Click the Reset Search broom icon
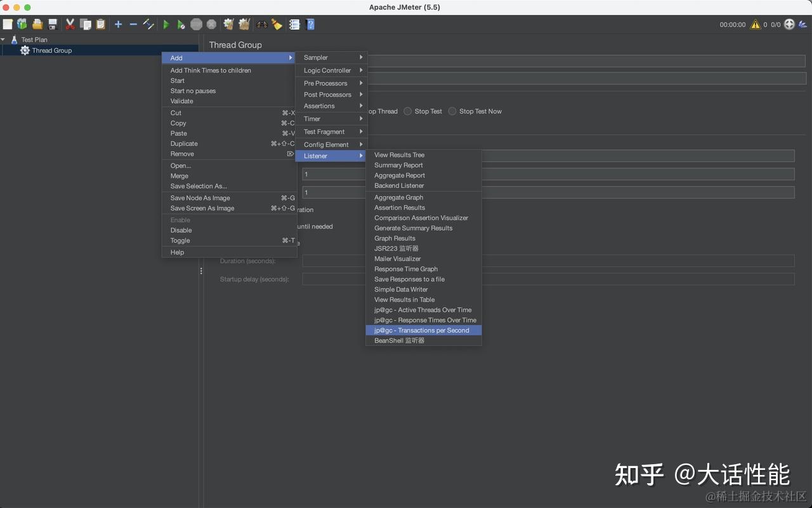The height and width of the screenshot is (508, 812). (x=277, y=24)
